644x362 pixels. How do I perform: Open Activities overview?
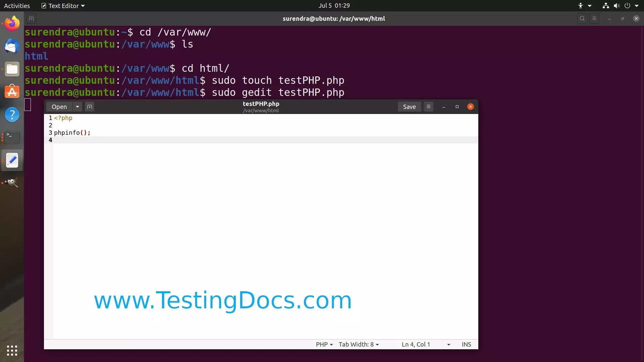click(17, 6)
